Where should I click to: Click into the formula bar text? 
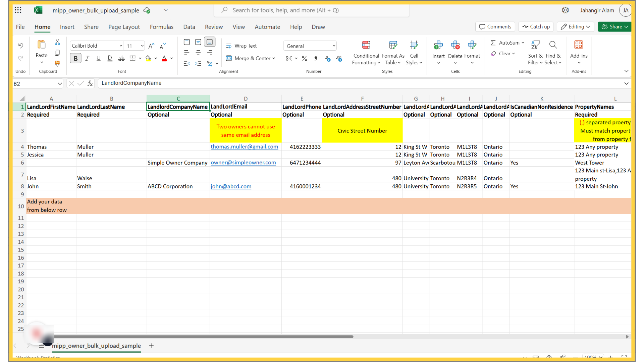(x=361, y=83)
